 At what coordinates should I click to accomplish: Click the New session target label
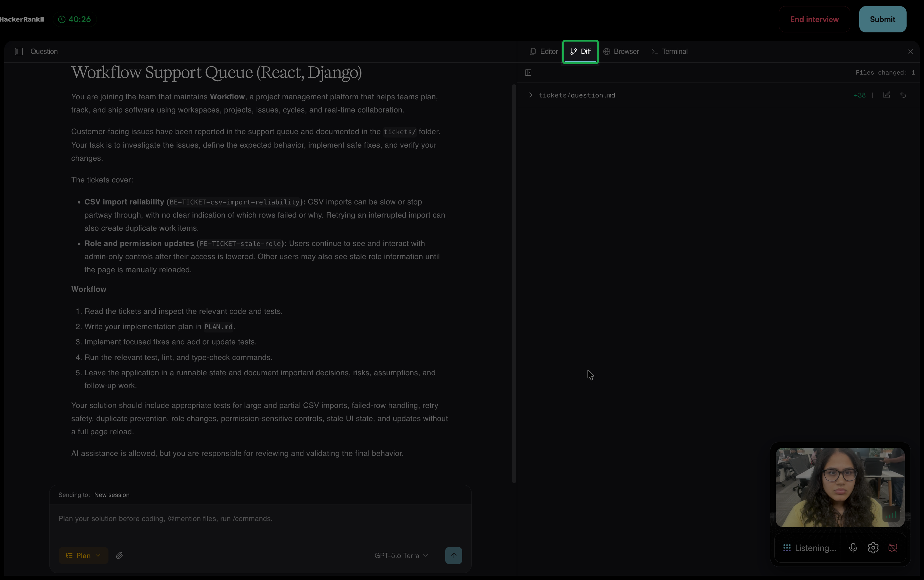pyautogui.click(x=112, y=495)
